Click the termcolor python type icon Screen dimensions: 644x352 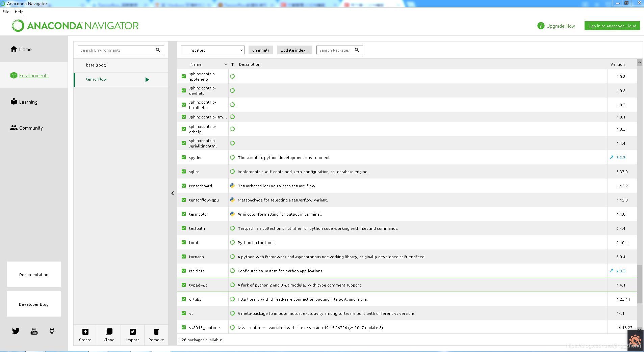(232, 214)
